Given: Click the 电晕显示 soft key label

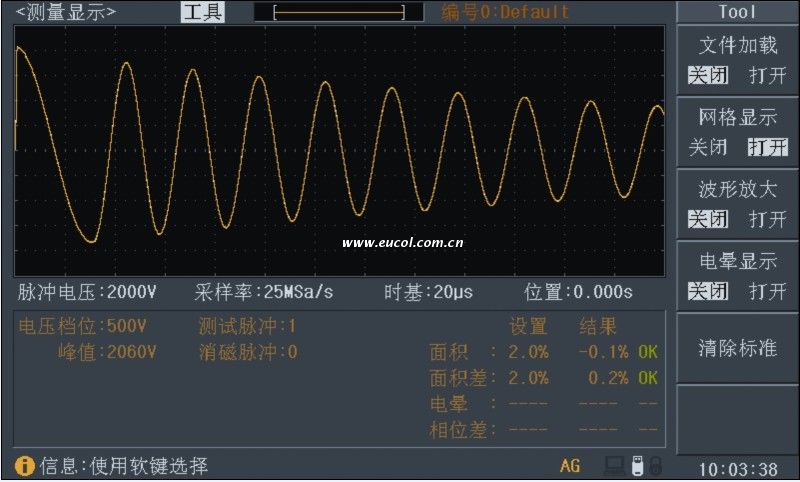Looking at the screenshot, I should click(x=738, y=261).
